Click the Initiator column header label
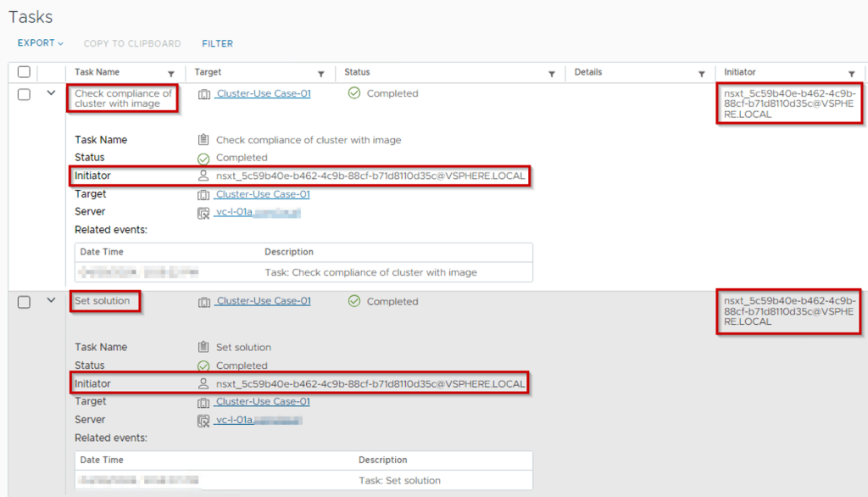Viewport: 868px width, 497px height. point(739,73)
